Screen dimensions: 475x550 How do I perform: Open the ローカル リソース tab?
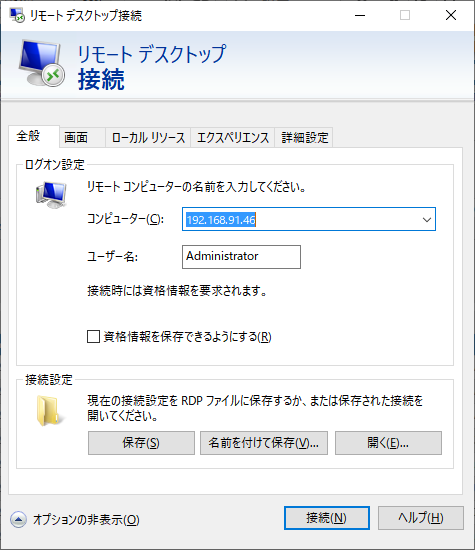pos(148,138)
